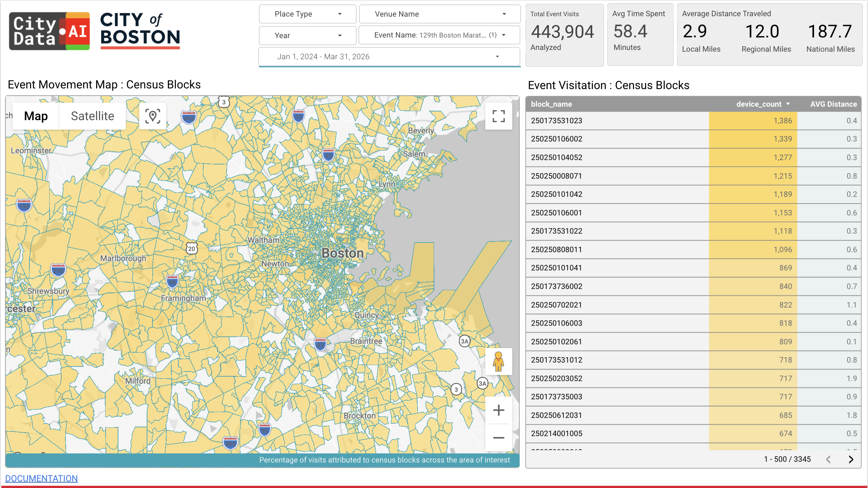Open the Event Name filter dropdown
Image resolution: width=868 pixels, height=488 pixels.
tap(439, 35)
